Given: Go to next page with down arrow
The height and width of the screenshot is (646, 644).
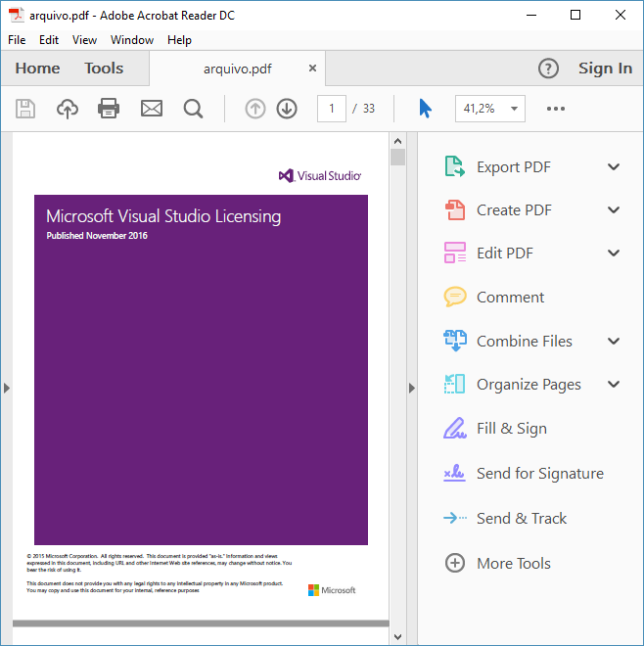Looking at the screenshot, I should point(287,109).
